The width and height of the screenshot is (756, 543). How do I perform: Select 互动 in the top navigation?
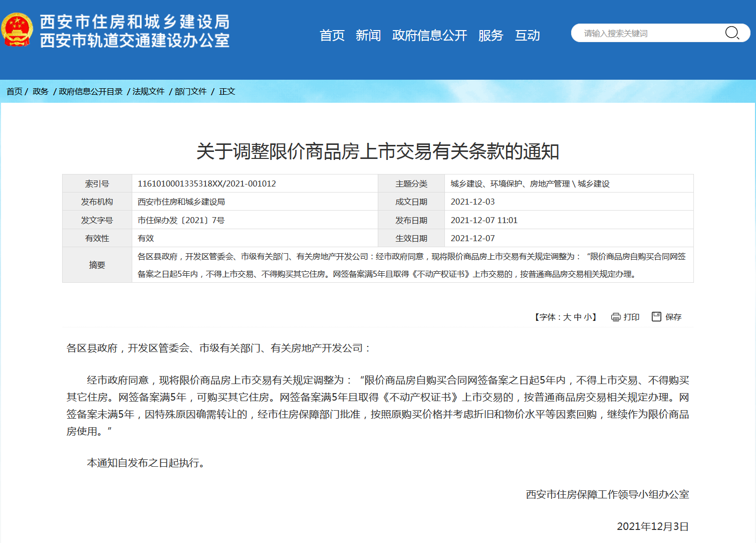(528, 36)
